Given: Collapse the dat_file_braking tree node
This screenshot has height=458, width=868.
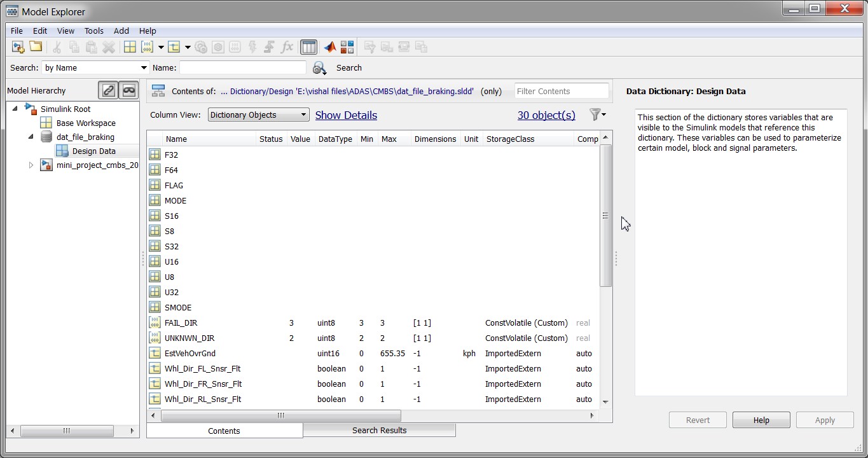Looking at the screenshot, I should pyautogui.click(x=31, y=137).
